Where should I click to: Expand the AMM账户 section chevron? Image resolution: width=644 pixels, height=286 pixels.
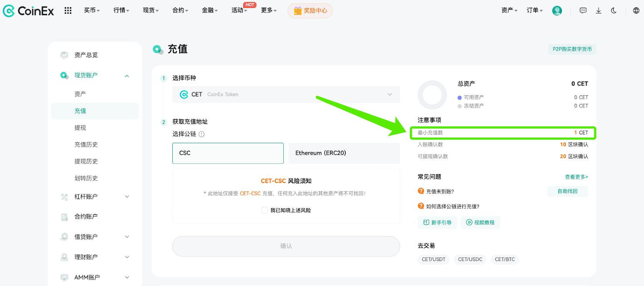(x=127, y=277)
